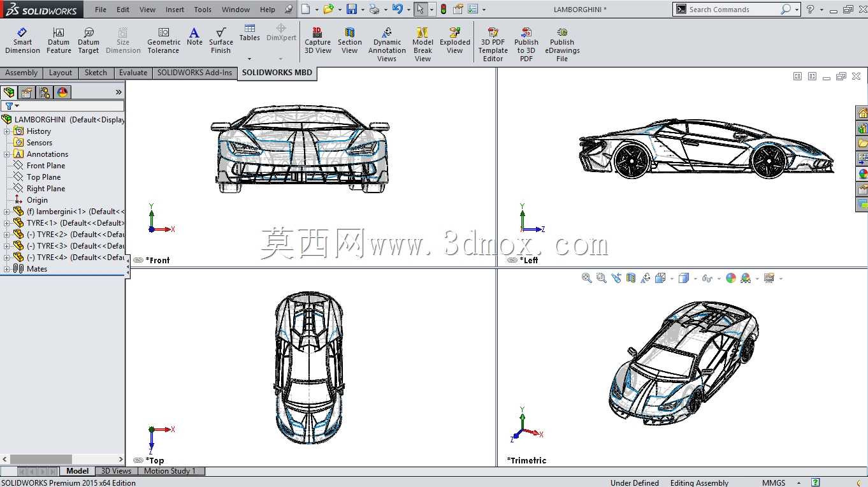The width and height of the screenshot is (868, 487).
Task: Open the Insert menu
Action: pos(175,10)
